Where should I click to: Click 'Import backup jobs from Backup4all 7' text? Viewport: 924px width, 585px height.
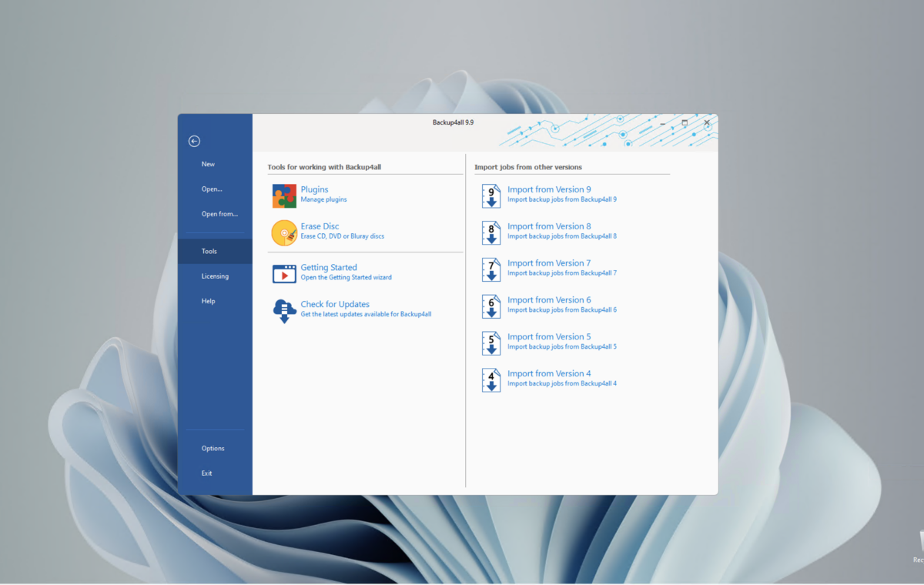coord(562,273)
